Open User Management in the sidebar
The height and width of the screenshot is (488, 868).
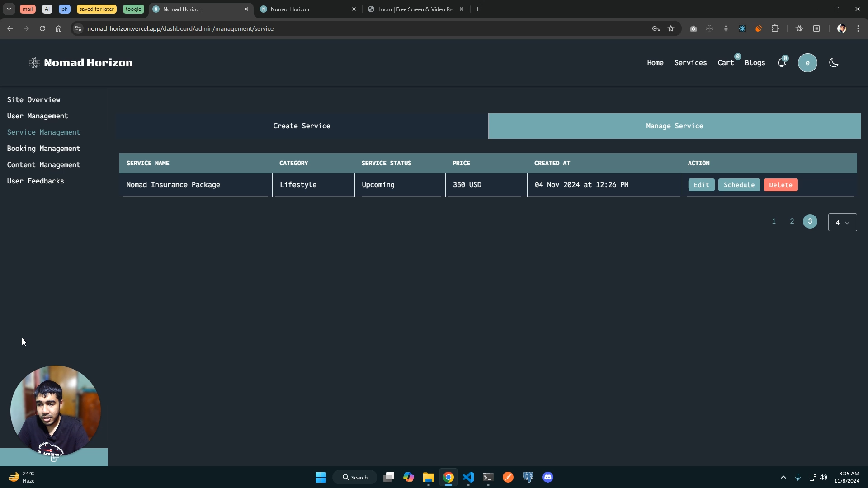click(x=38, y=116)
